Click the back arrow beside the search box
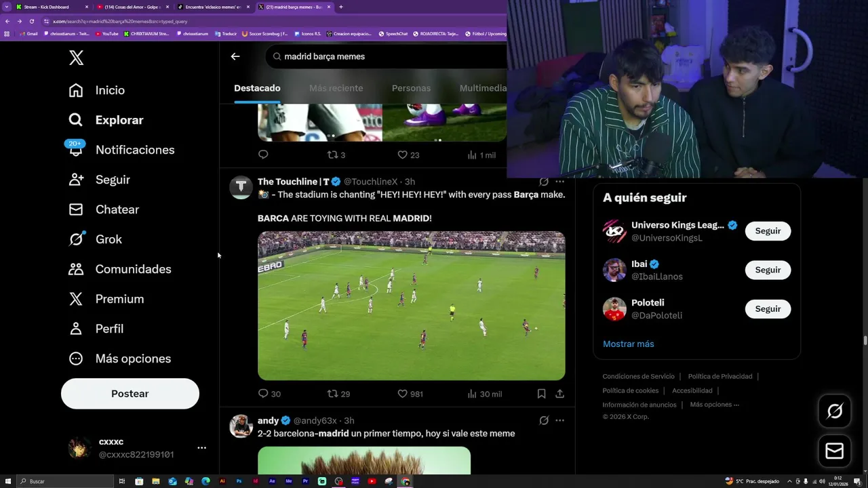 click(235, 56)
